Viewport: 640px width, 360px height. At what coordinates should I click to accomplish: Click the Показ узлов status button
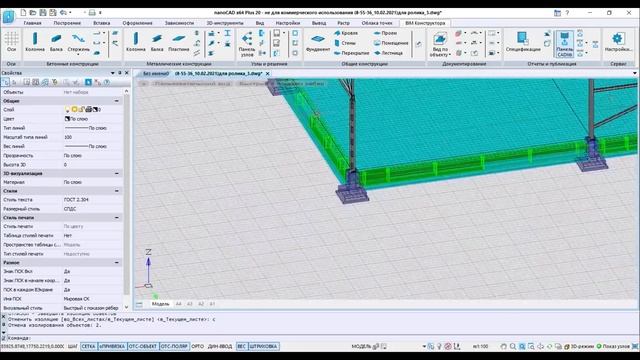click(613, 347)
